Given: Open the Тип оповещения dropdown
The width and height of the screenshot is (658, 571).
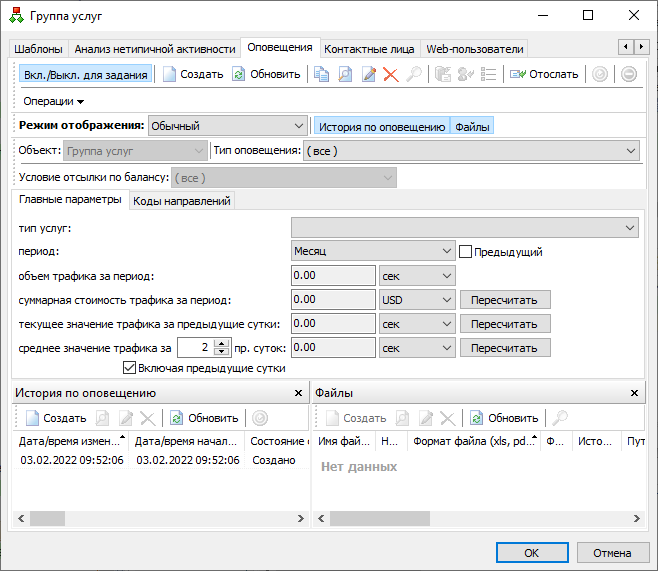Looking at the screenshot, I should (471, 151).
